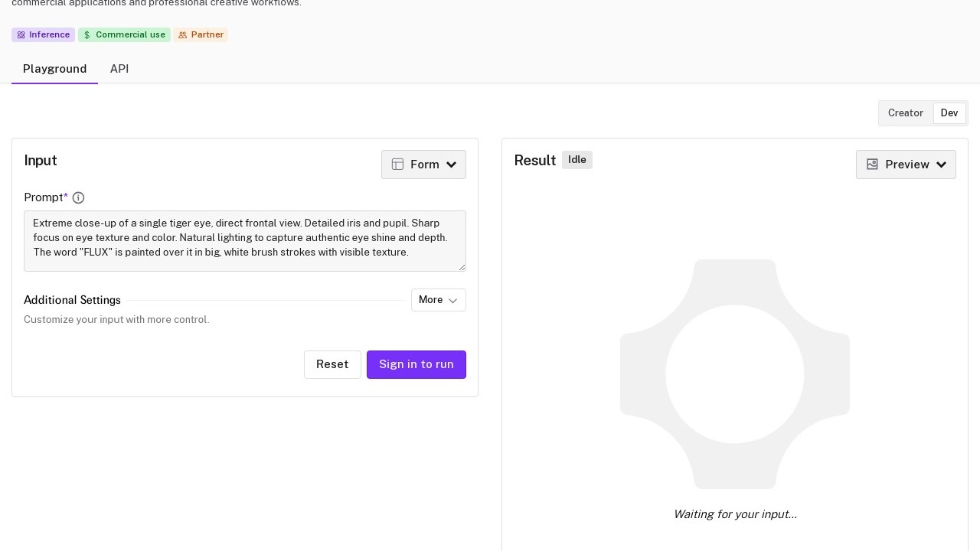Click the prompt textarea resize handle
This screenshot has height=551, width=980.
coord(462,267)
